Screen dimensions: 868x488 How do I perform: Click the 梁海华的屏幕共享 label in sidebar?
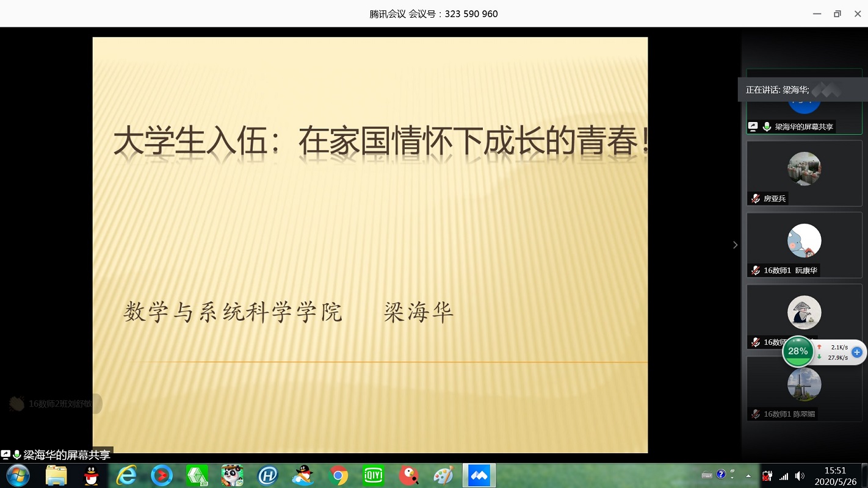803,127
